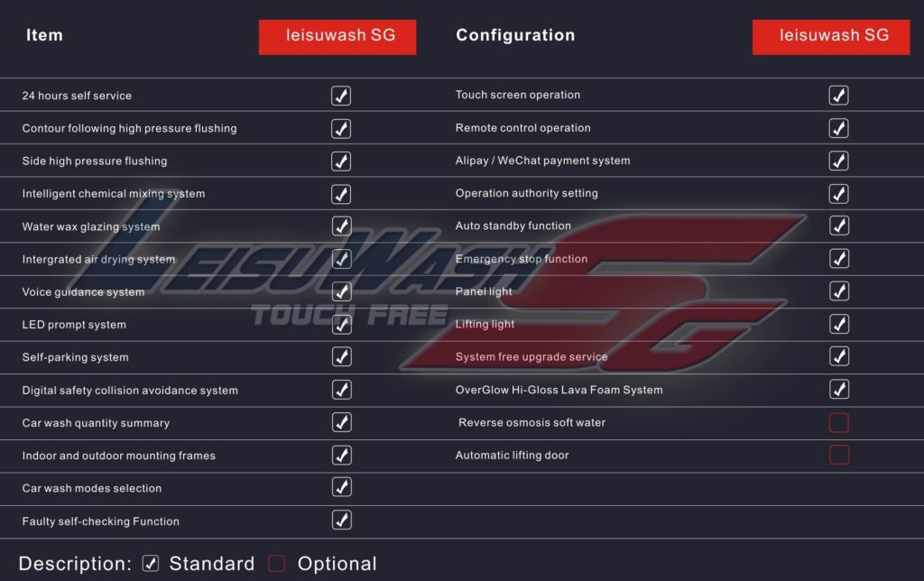Toggle OverGlow Hi-Gloss Lava Foam checkbox
Screen dimensions: 924x581
click(x=839, y=389)
